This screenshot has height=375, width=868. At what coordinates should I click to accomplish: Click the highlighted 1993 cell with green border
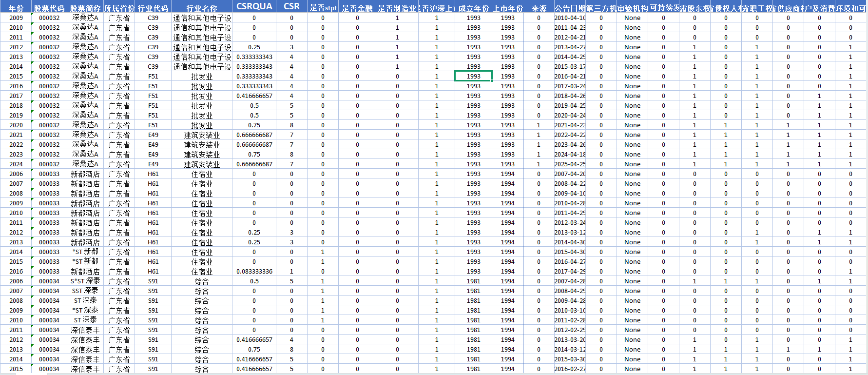pyautogui.click(x=473, y=76)
